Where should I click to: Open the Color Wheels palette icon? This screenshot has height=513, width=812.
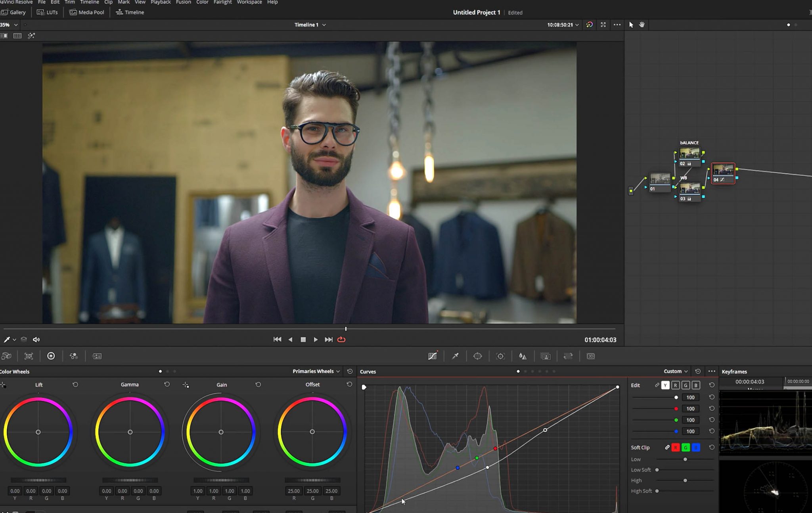coord(51,356)
